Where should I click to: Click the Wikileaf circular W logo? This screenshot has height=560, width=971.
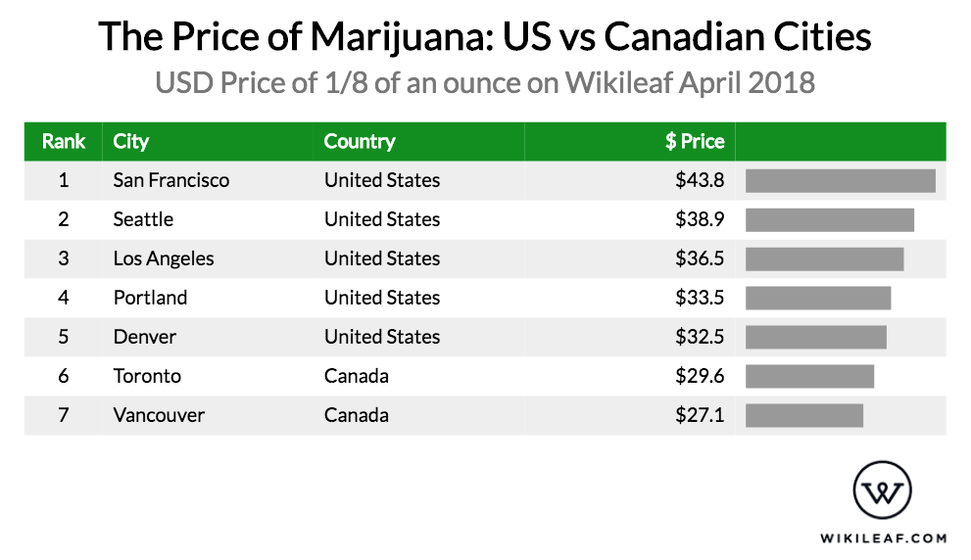point(882,490)
